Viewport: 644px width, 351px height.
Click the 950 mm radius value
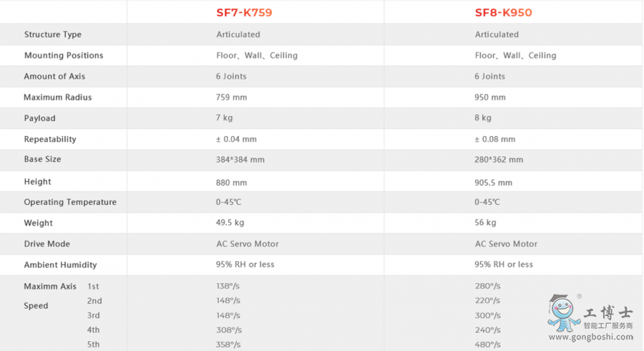[490, 97]
